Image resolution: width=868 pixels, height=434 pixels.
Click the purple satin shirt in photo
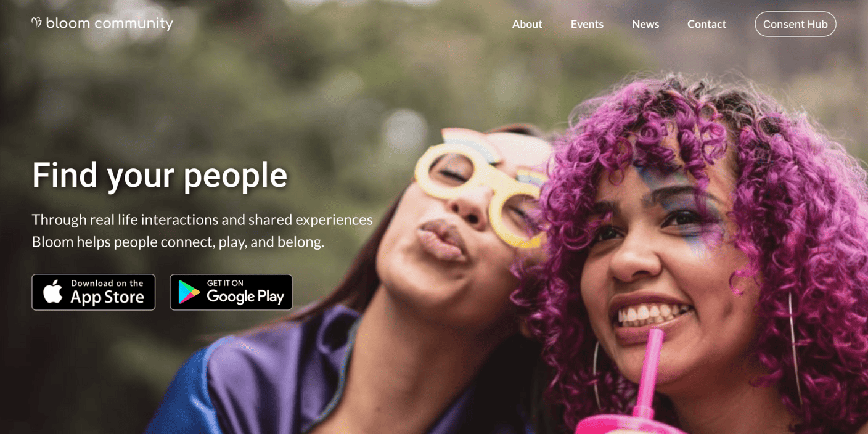click(284, 376)
